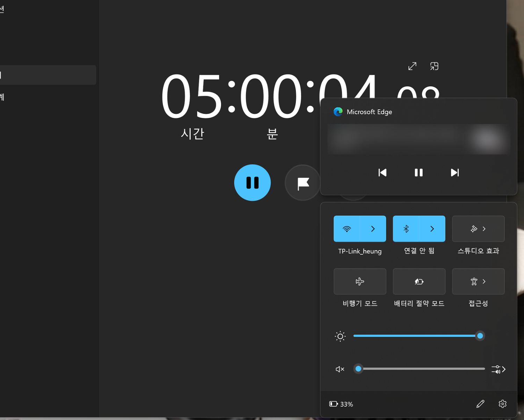
Task: Toggle Bluetooth off
Action: (406, 229)
